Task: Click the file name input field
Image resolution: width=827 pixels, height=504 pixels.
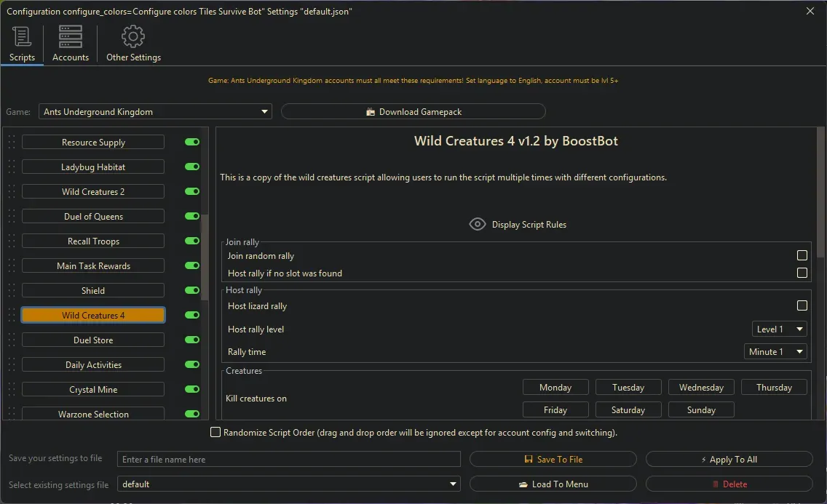Action: click(x=289, y=460)
